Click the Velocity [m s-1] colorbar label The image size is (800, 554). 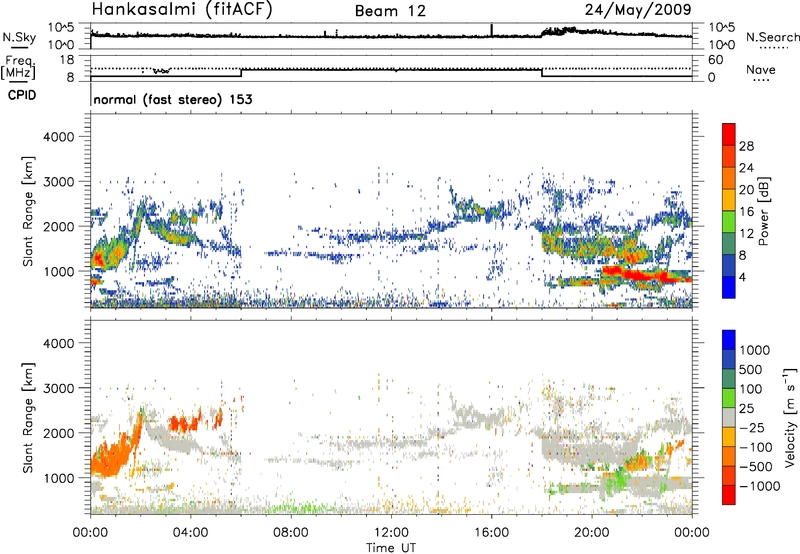pyautogui.click(x=790, y=417)
